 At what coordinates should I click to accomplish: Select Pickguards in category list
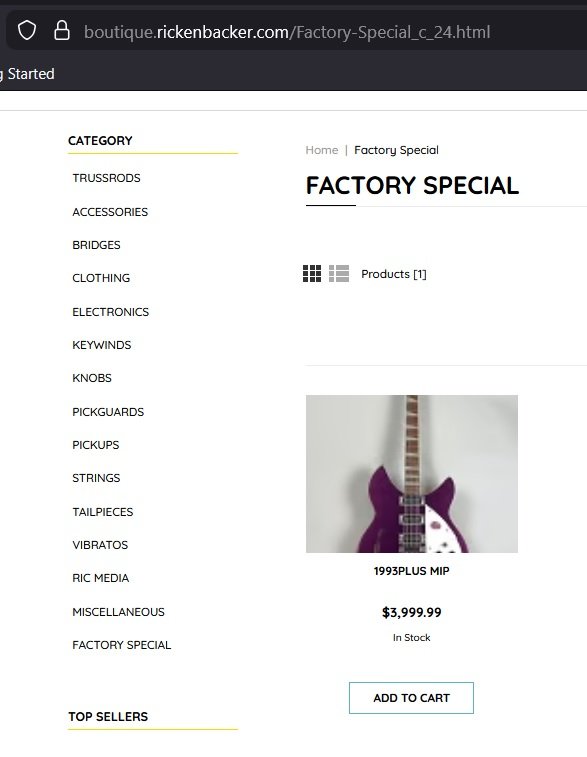pyautogui.click(x=108, y=412)
